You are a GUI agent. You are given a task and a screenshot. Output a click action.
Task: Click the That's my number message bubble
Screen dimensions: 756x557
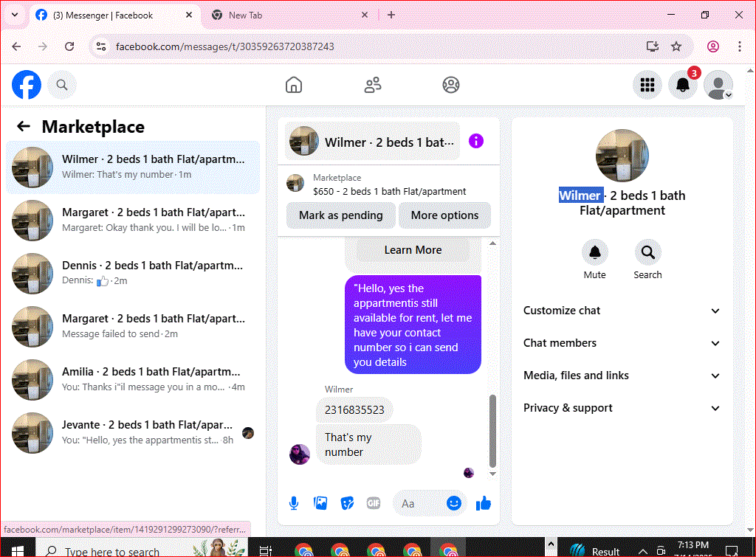click(368, 445)
